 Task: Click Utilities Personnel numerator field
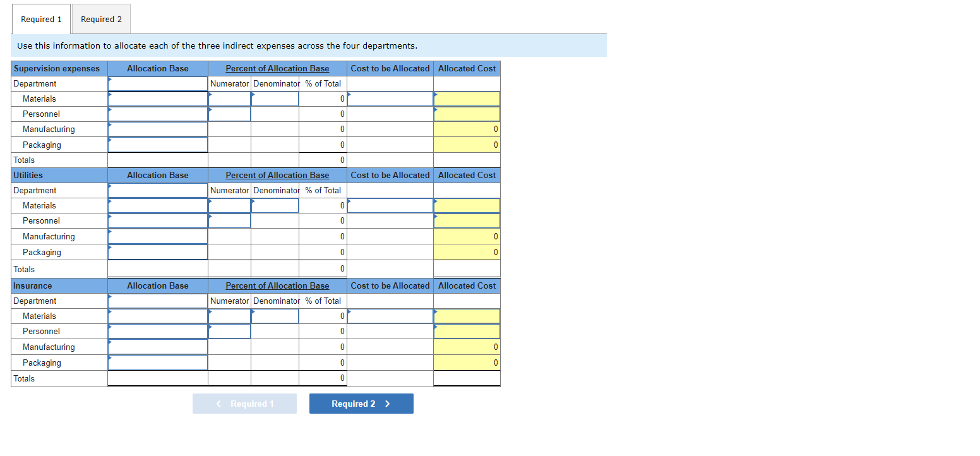tap(229, 220)
